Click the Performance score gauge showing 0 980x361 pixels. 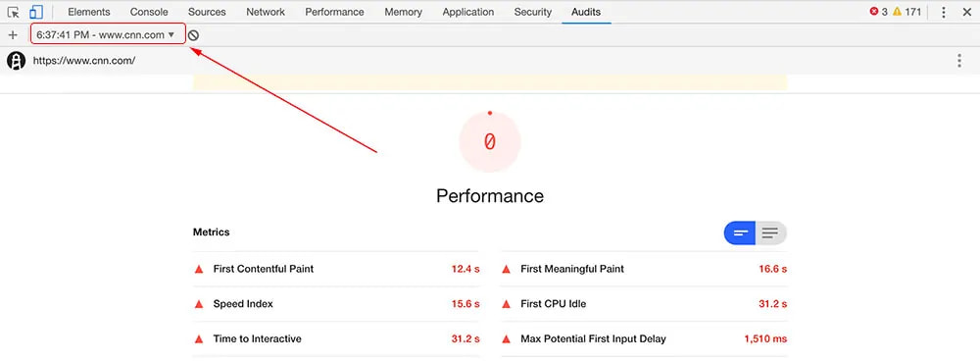click(490, 141)
